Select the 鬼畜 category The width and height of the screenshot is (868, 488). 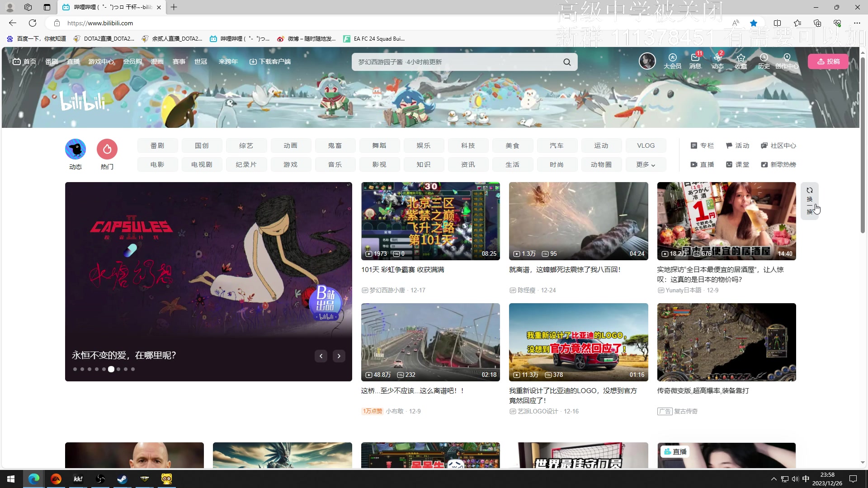[x=335, y=145]
